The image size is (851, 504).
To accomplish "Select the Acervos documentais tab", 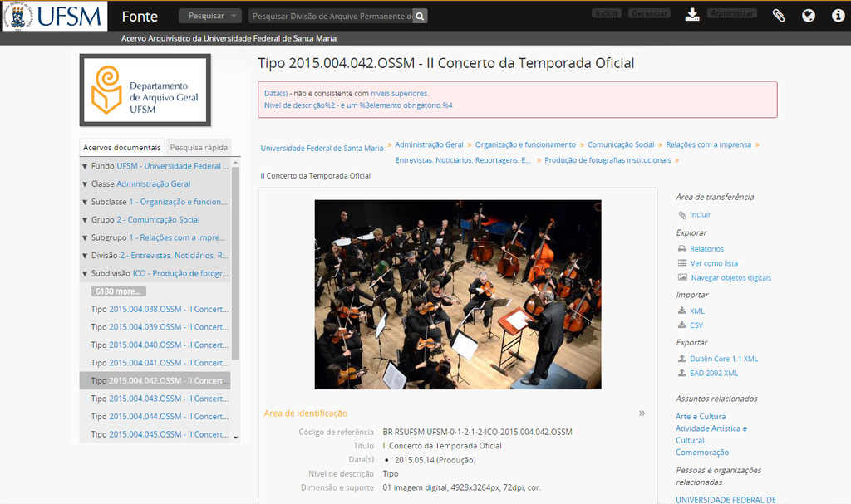I will tap(122, 148).
